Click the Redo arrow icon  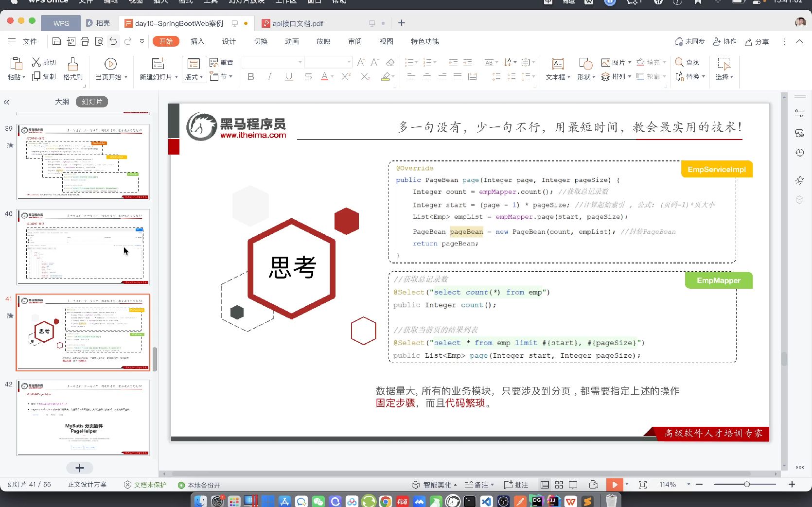[x=128, y=42]
